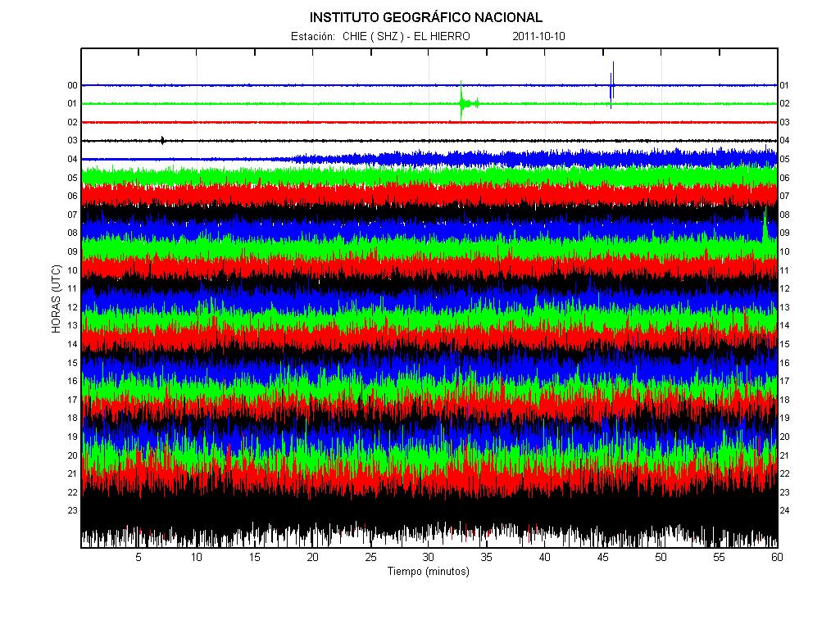Click time-axis tick label 45 minutes
This screenshot has height=629, width=840.
pos(602,557)
